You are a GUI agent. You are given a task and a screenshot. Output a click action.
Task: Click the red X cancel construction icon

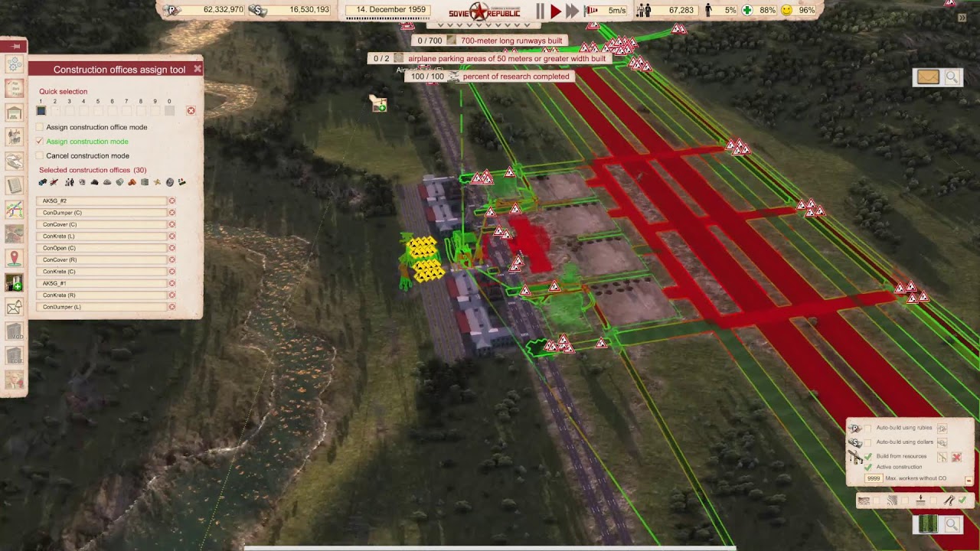(x=956, y=457)
